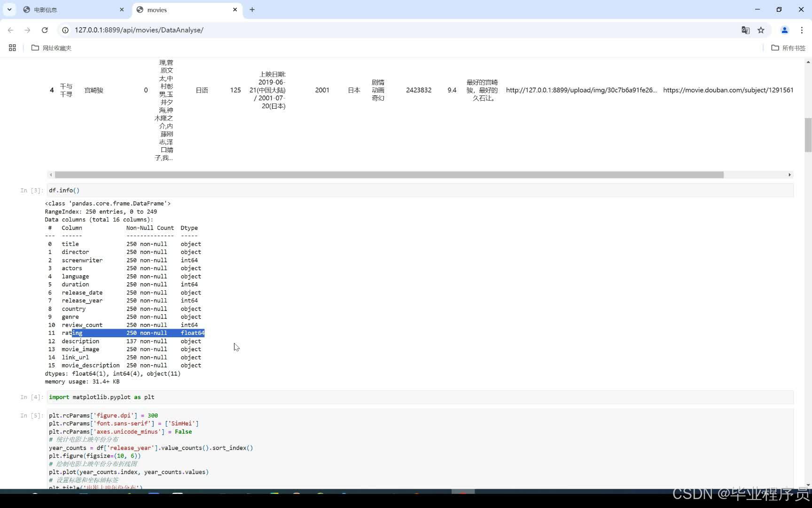Screen dimensions: 812x508
Task: Click the screenwriter int64 row
Action: [x=122, y=260]
